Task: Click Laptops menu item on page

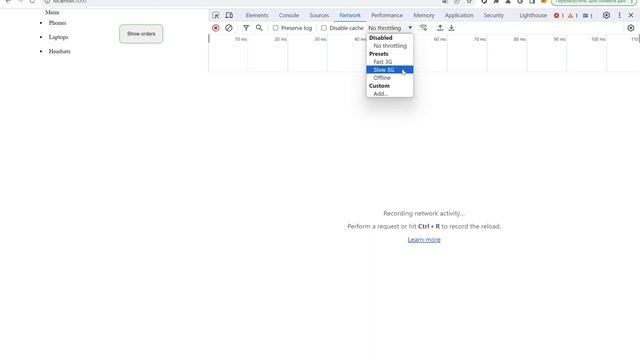Action: (x=58, y=37)
